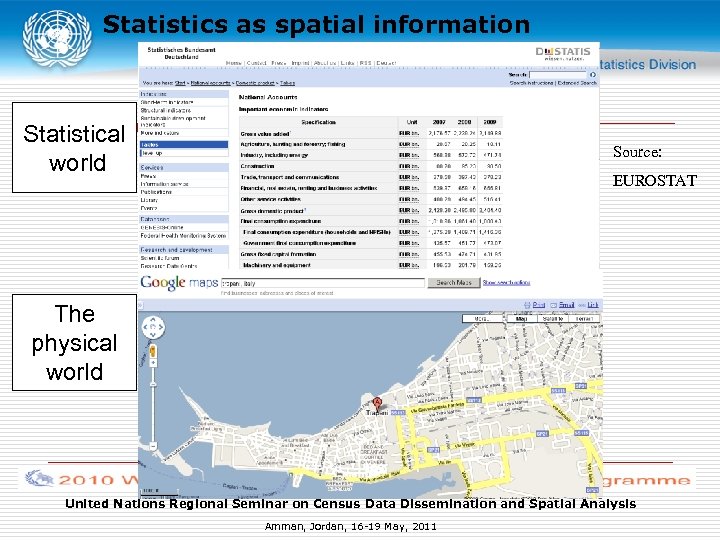Open More indicators in sidebar
Image resolution: width=720 pixels, height=540 pixels.
[160, 133]
